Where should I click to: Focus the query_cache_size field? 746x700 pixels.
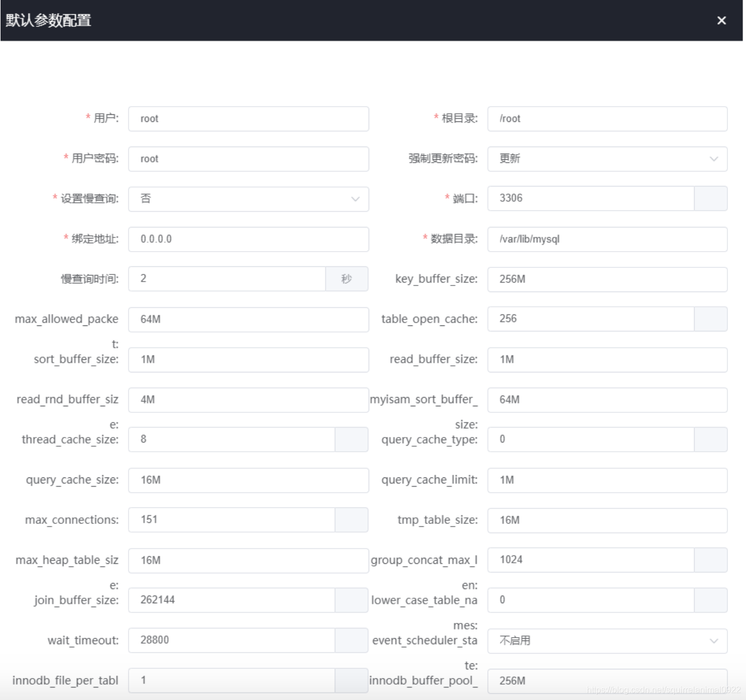248,480
